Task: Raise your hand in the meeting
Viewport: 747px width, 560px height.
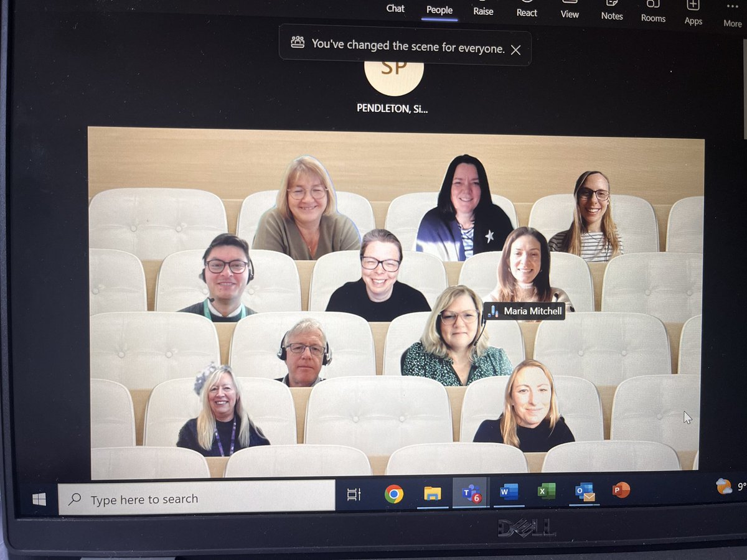Action: point(483,10)
